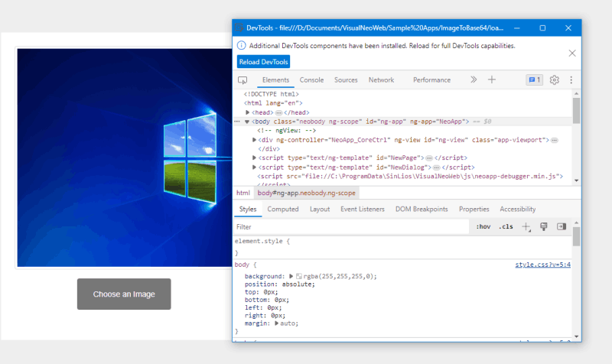The width and height of the screenshot is (612, 364).
Task: Add a new tool with plus icon
Action: click(492, 80)
